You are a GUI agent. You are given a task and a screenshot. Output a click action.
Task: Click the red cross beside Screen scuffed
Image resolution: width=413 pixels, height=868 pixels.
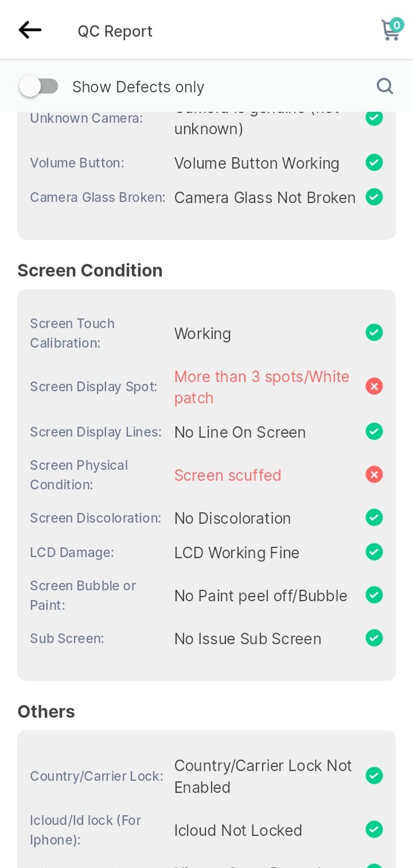(x=374, y=474)
